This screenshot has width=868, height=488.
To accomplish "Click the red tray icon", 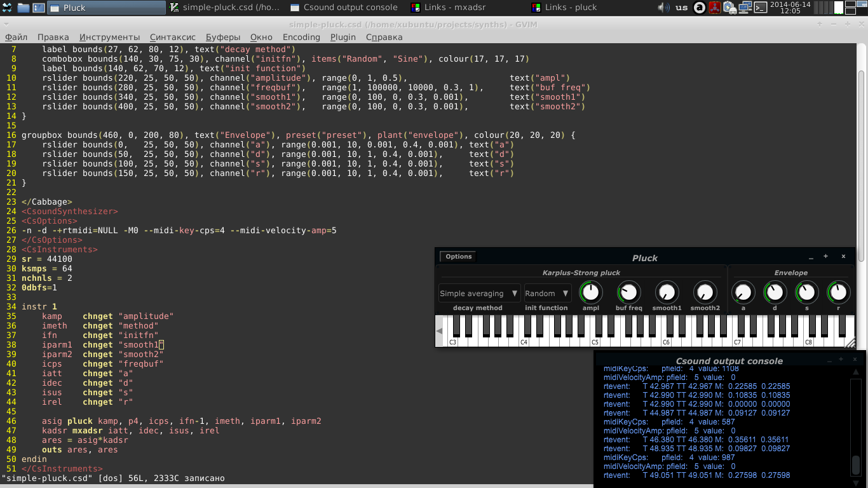I will [715, 8].
